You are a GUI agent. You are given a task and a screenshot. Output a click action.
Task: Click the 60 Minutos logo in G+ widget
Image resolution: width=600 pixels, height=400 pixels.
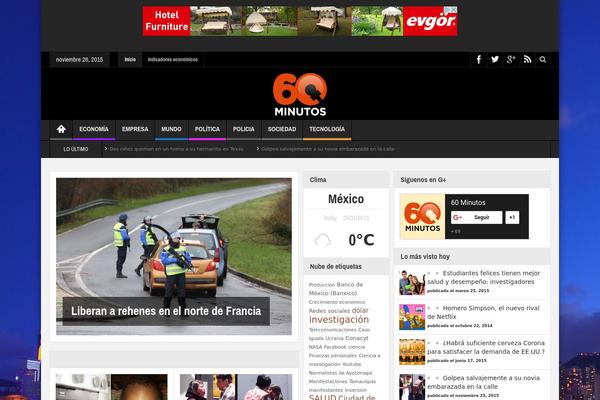(x=422, y=217)
